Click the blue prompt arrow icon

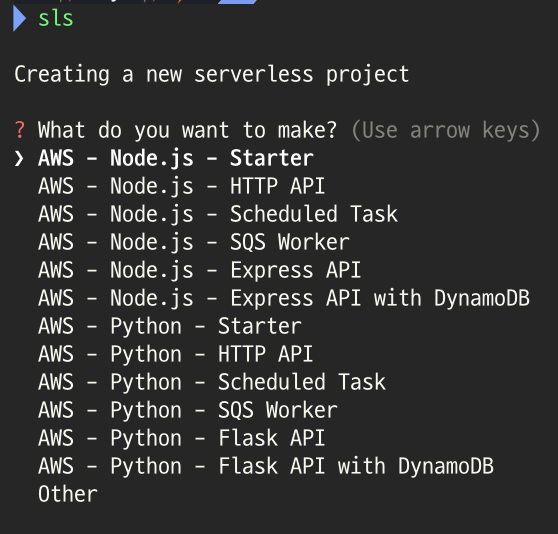tap(19, 18)
